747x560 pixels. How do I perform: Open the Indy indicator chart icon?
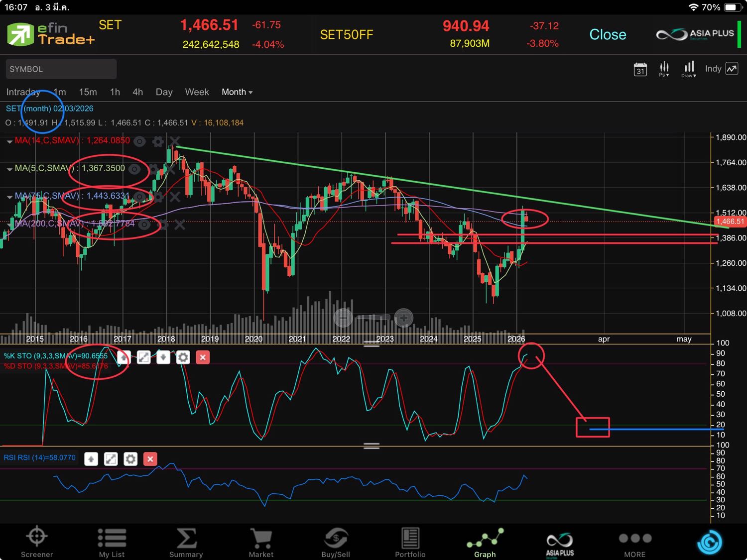732,69
